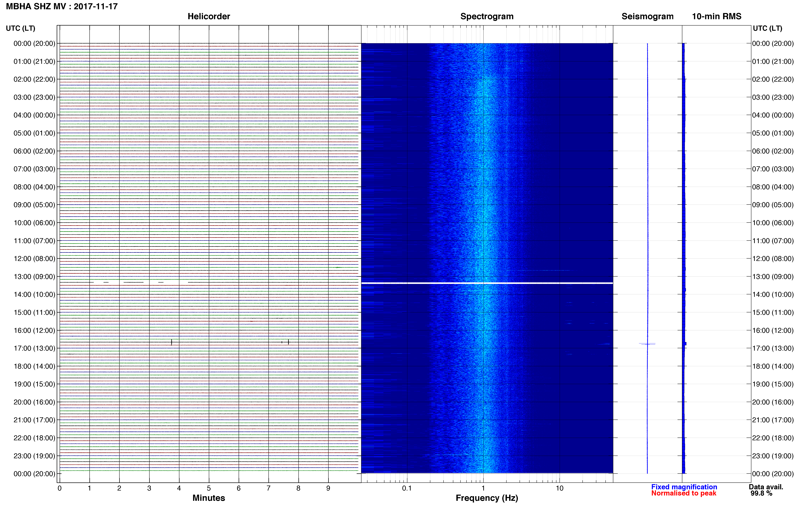The height and width of the screenshot is (508, 812).
Task: Click "11:00 (07:00)" on the left time axis
Action: pos(34,241)
